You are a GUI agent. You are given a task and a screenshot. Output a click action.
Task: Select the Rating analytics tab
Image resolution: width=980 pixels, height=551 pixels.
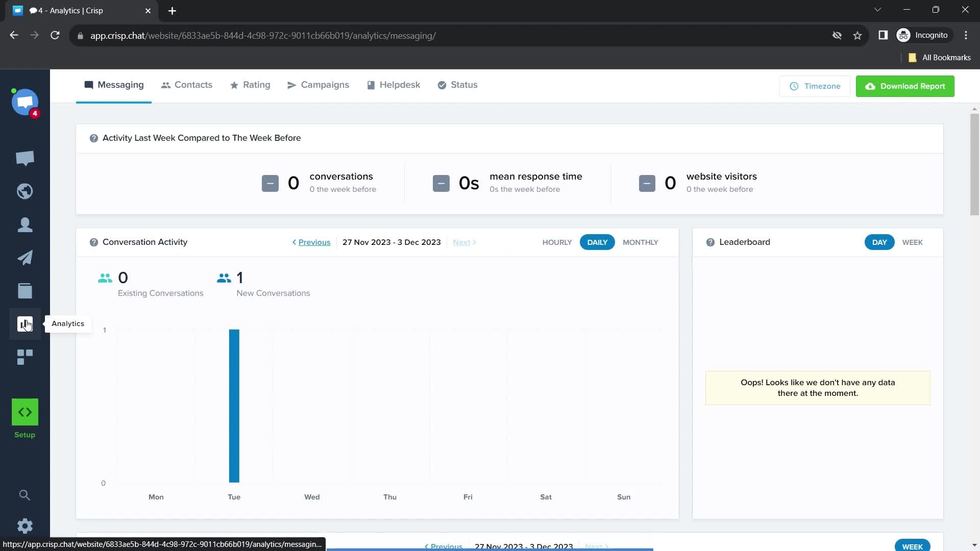[x=257, y=85]
